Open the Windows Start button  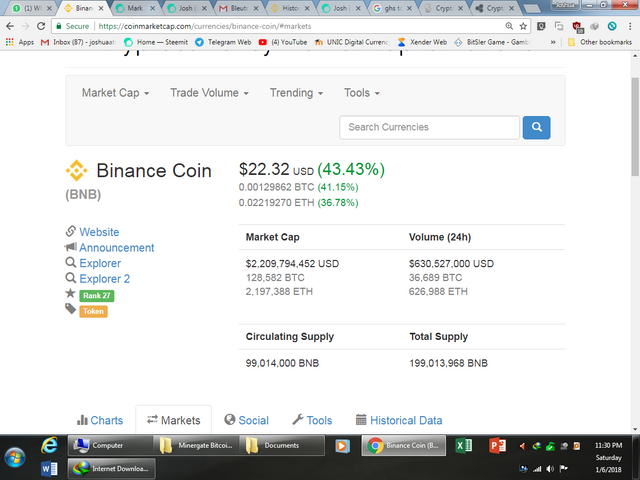point(15,457)
